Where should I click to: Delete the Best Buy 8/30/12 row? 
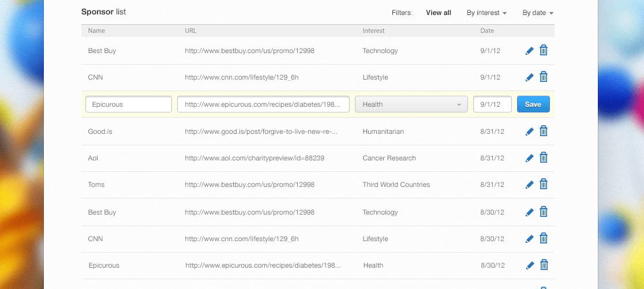pyautogui.click(x=544, y=211)
